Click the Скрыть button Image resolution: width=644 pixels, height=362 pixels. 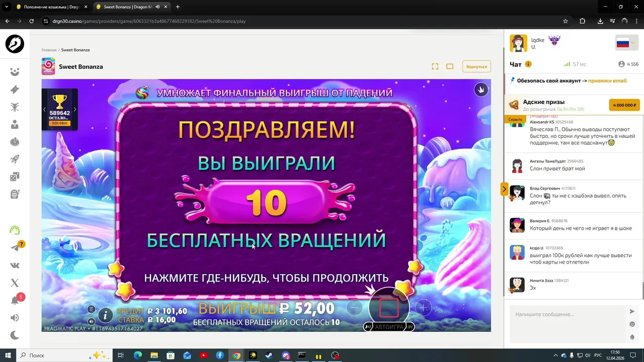point(515,119)
